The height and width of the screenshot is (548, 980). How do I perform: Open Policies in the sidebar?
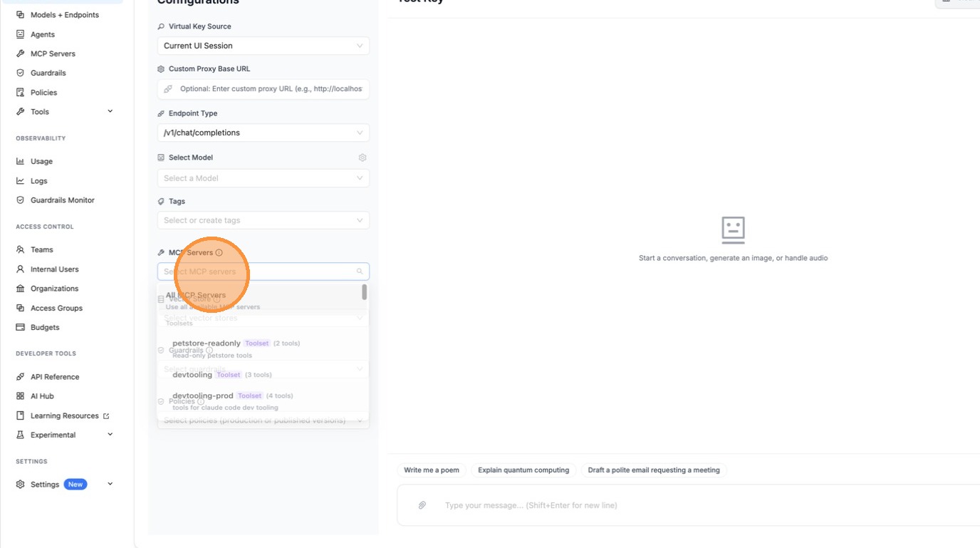(x=43, y=93)
